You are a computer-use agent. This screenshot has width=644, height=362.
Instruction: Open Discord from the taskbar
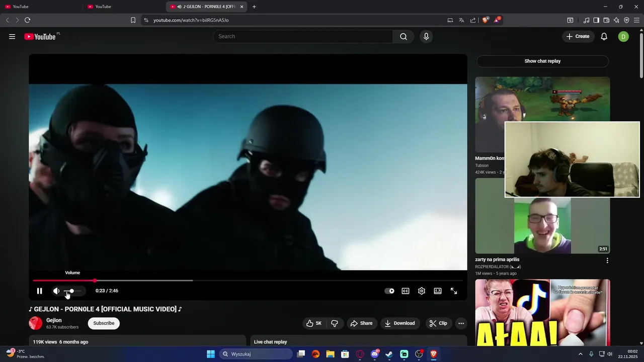pyautogui.click(x=374, y=354)
